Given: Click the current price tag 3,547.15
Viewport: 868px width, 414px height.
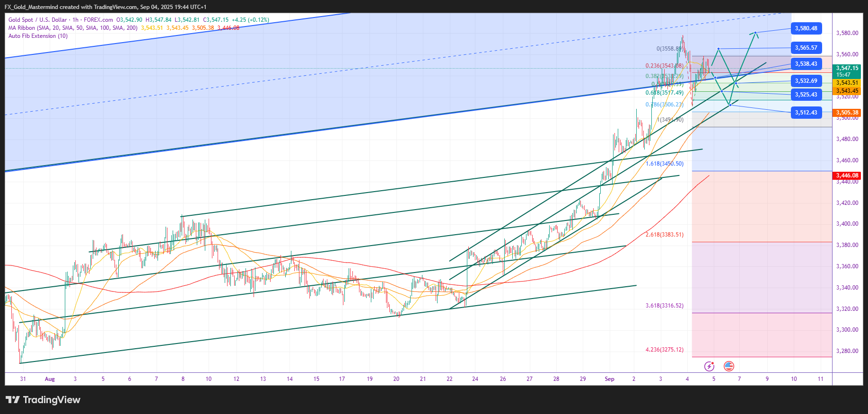Looking at the screenshot, I should tap(847, 71).
